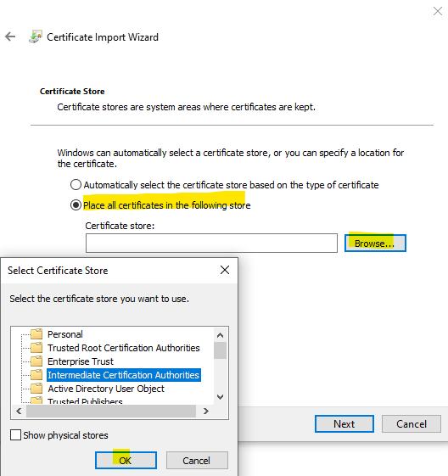Click the Browse button
This screenshot has height=476, width=448.
(375, 244)
